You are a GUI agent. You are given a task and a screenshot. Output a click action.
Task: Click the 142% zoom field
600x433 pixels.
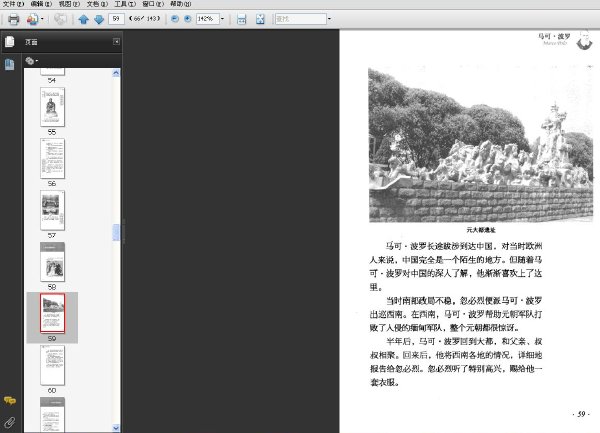click(x=207, y=19)
